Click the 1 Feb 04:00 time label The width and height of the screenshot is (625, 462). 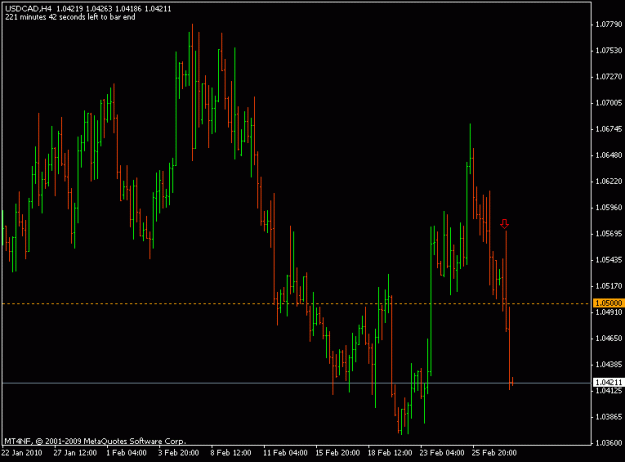126,453
